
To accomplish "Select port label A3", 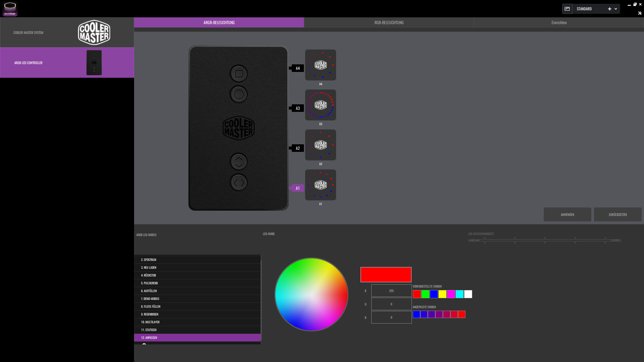I will click(x=298, y=108).
